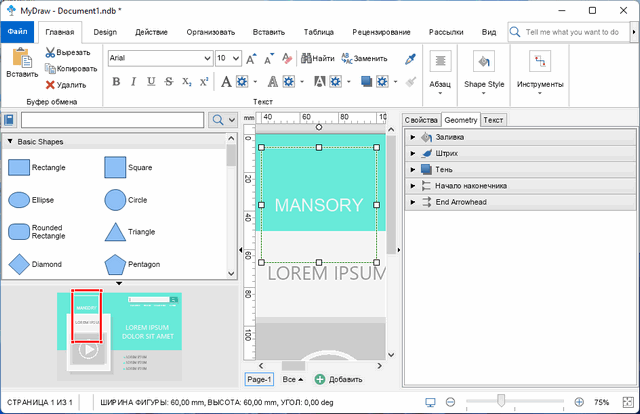Screen dimensions: 640x414
Task: Collapse the Basic Shapes category
Action: 9,142
